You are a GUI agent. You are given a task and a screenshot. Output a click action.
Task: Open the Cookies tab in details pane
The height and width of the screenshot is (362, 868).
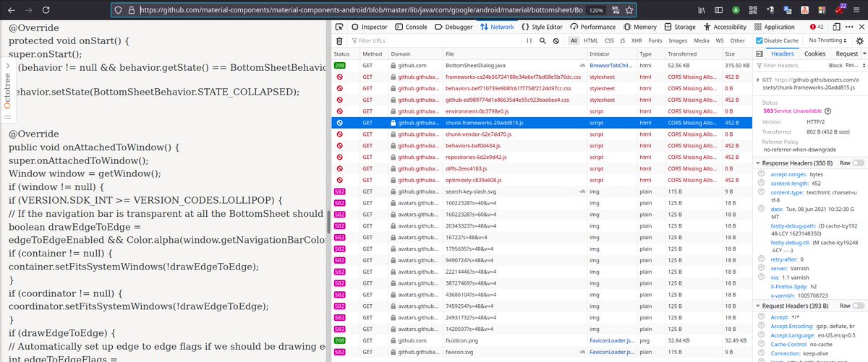click(x=814, y=53)
